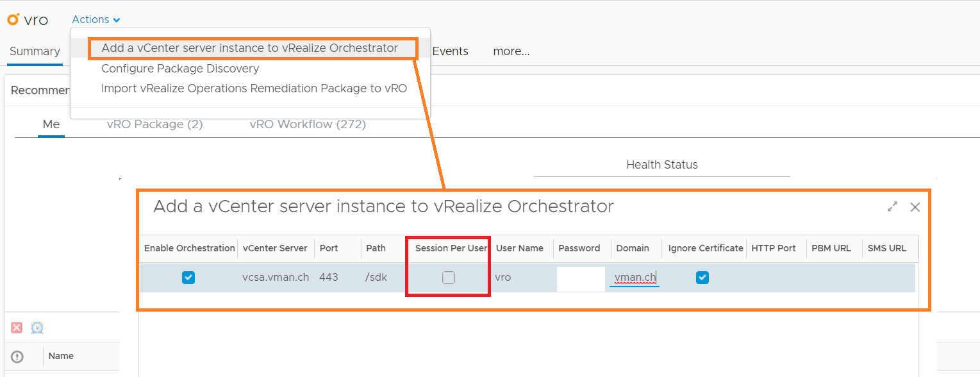The image size is (980, 377).
Task: Open the Actions dropdown
Action: (x=96, y=20)
